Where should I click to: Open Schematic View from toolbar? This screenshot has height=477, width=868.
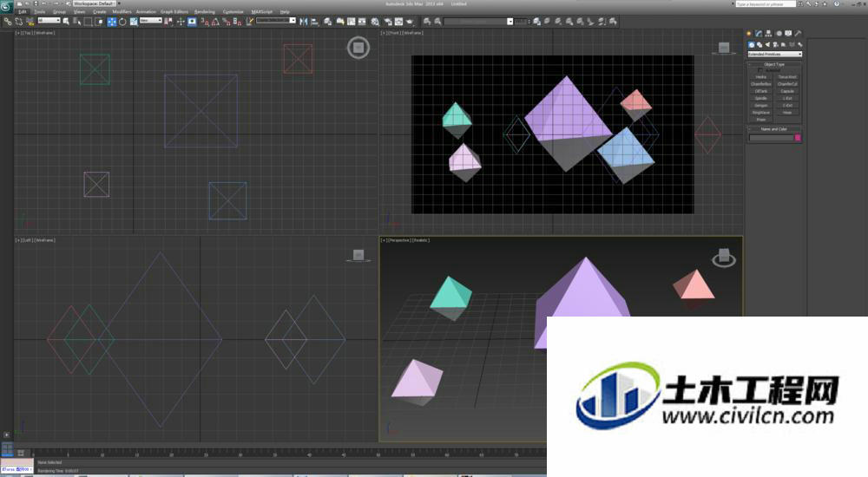point(362,22)
